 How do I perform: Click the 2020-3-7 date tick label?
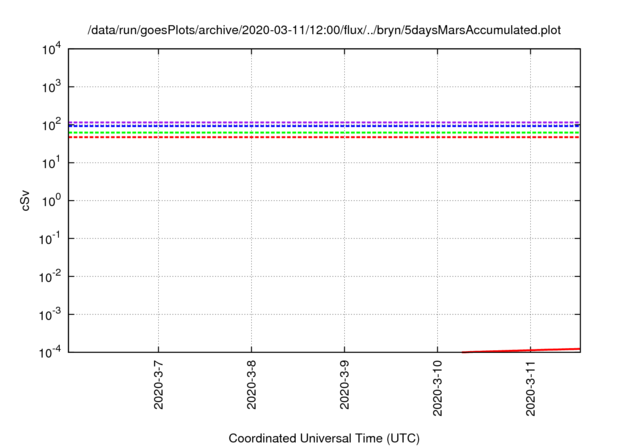click(x=158, y=385)
